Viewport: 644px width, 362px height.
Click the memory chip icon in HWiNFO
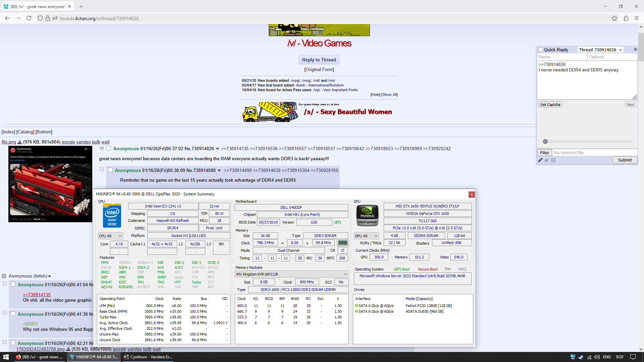coord(342,243)
